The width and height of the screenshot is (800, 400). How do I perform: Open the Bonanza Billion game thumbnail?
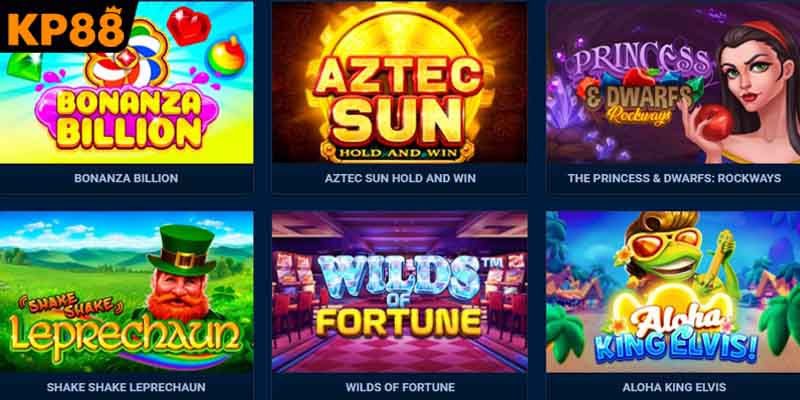127,82
